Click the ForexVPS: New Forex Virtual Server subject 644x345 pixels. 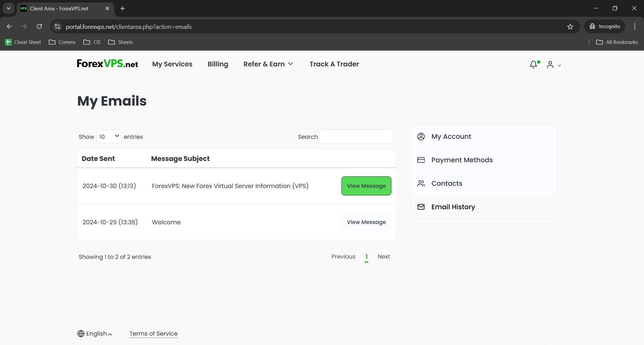[x=230, y=186]
